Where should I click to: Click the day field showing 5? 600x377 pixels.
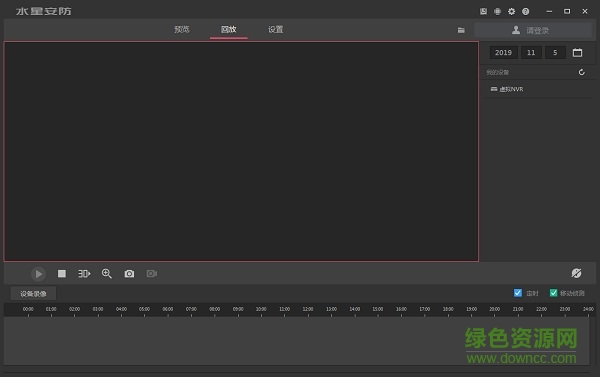tap(555, 52)
